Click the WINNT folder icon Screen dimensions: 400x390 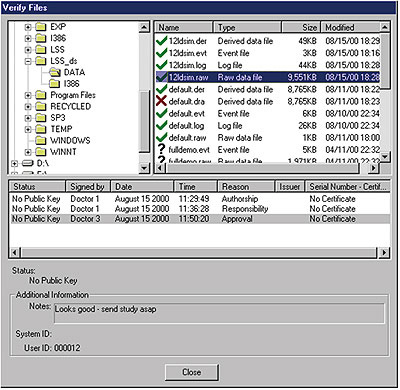(41, 152)
